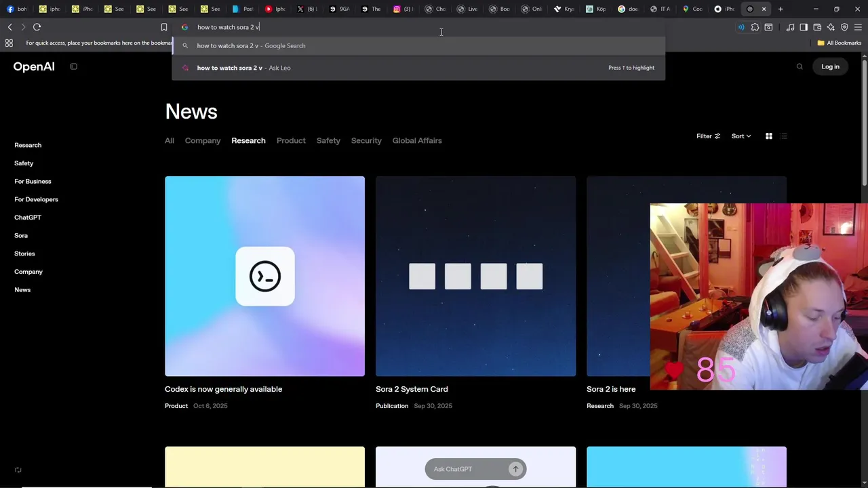Open the Brave VPN shield icon
Screen dimensions: 868x488
point(844,27)
